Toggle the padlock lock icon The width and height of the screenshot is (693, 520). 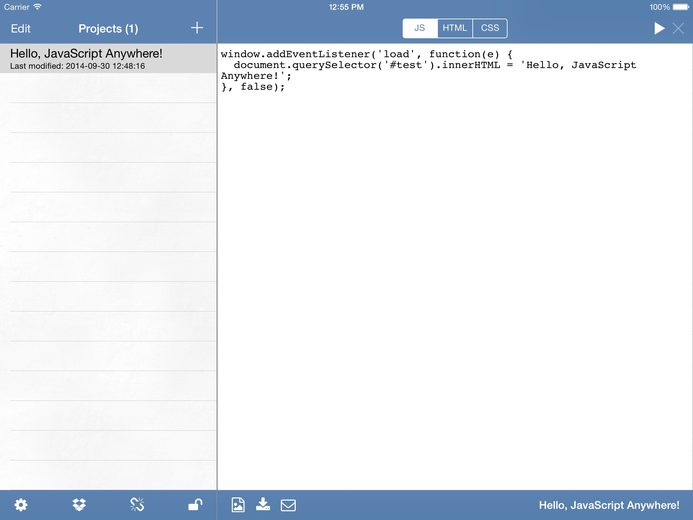click(195, 504)
